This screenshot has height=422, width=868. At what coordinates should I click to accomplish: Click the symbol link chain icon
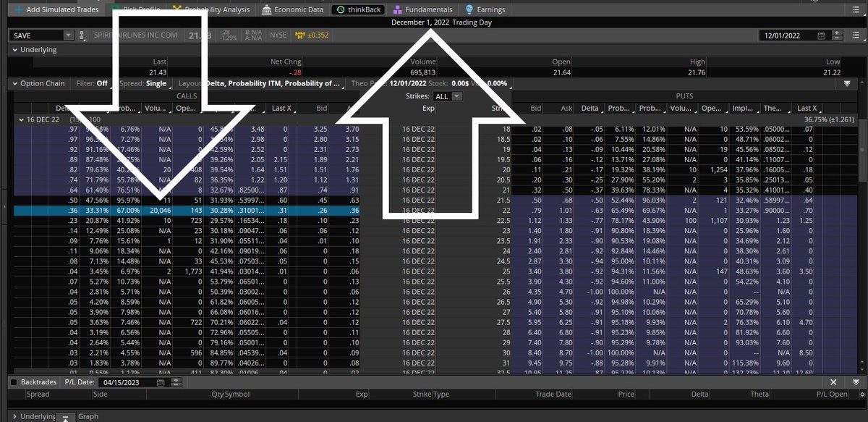pyautogui.click(x=81, y=35)
